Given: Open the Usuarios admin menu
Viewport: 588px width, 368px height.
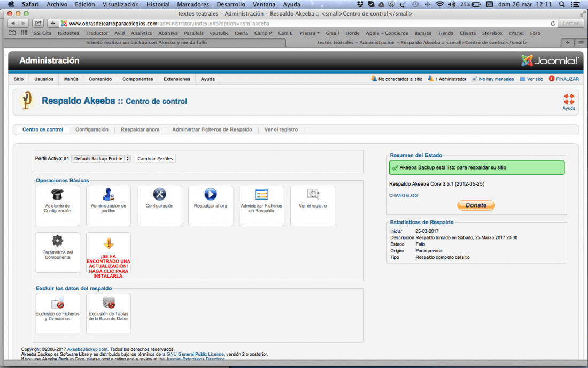Looking at the screenshot, I should 44,79.
